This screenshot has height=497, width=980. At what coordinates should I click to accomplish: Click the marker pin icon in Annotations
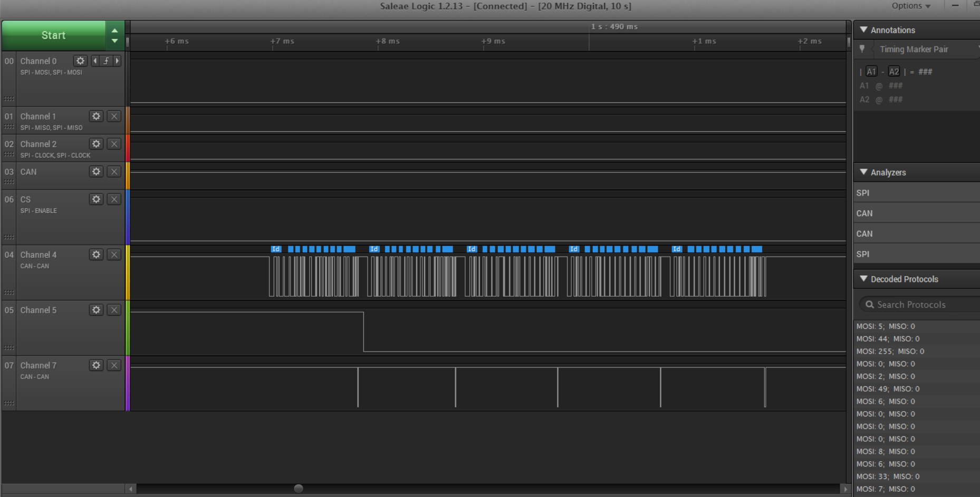pyautogui.click(x=862, y=49)
